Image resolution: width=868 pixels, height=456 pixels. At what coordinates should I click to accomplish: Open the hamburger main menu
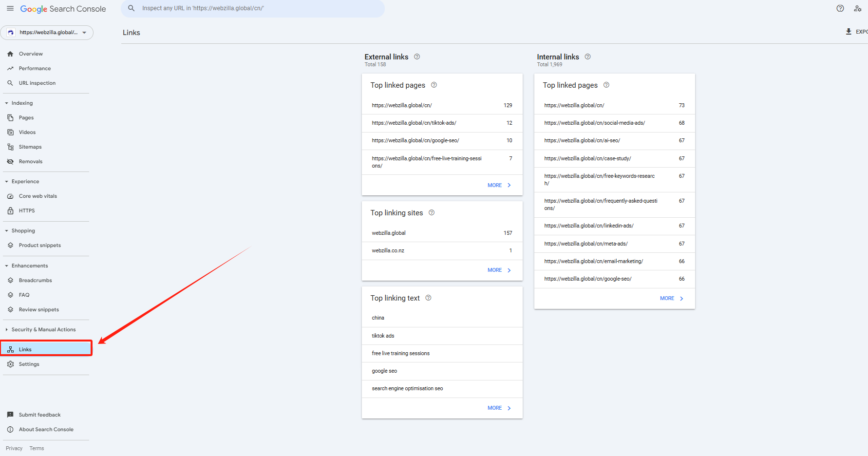click(x=10, y=8)
